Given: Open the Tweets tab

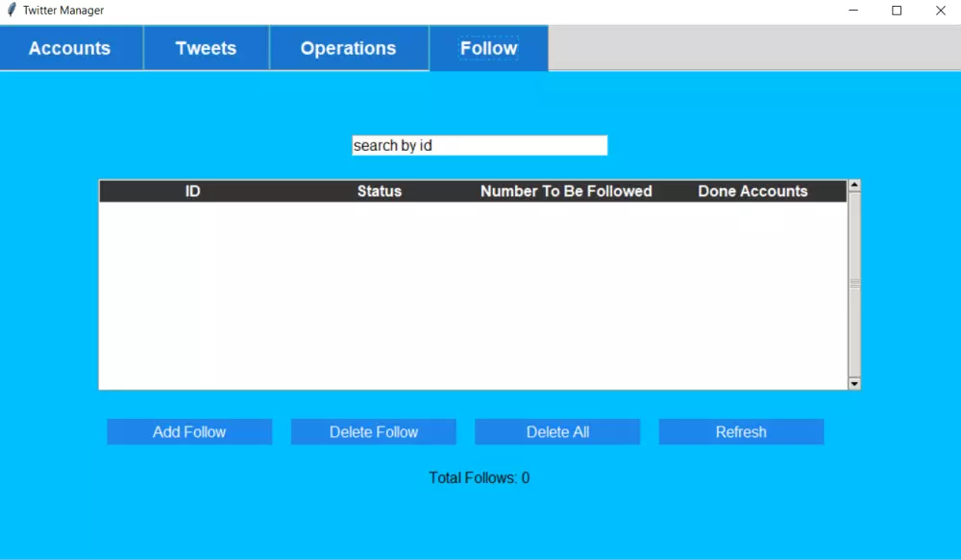Looking at the screenshot, I should click(207, 48).
